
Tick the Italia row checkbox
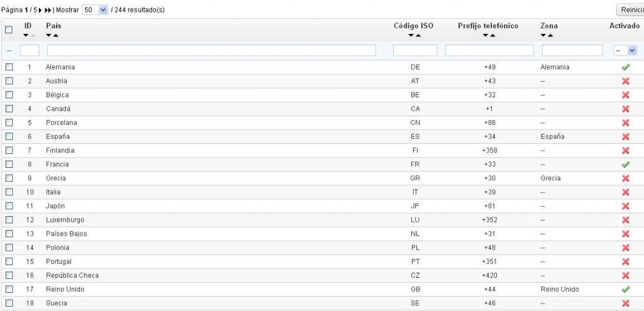click(x=9, y=192)
